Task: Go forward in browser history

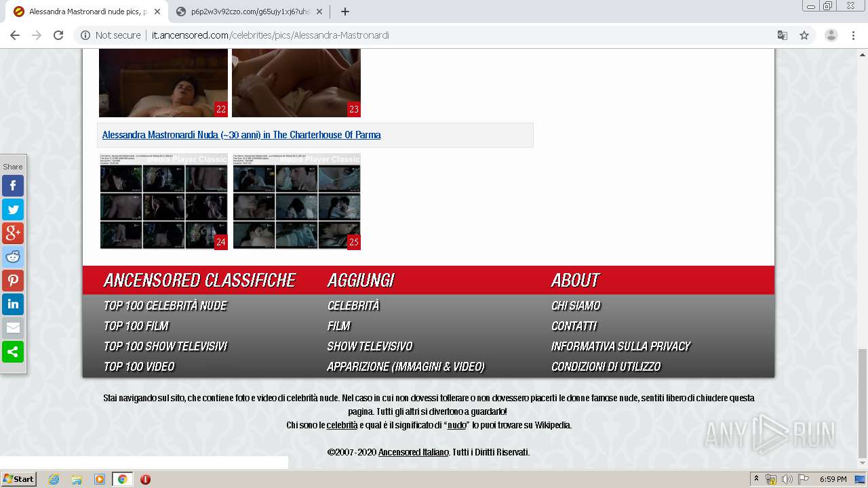Action: click(37, 35)
